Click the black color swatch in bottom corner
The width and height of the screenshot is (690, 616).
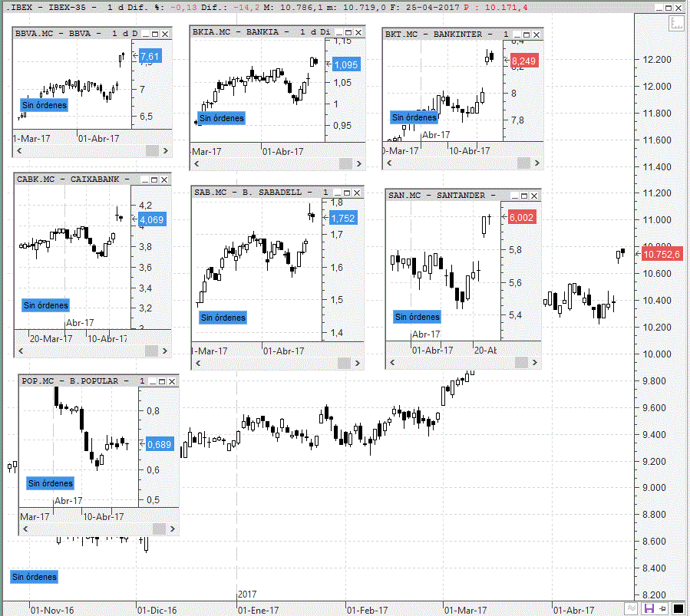pyautogui.click(x=678, y=609)
